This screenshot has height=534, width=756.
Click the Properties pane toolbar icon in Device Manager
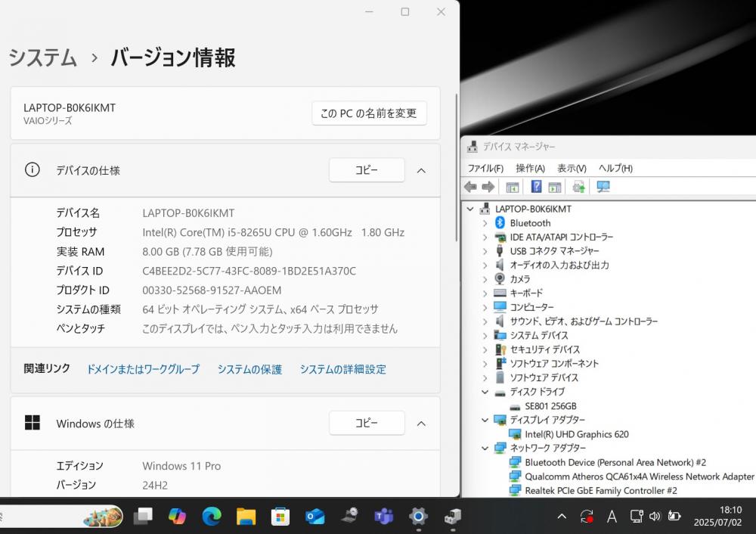(554, 187)
